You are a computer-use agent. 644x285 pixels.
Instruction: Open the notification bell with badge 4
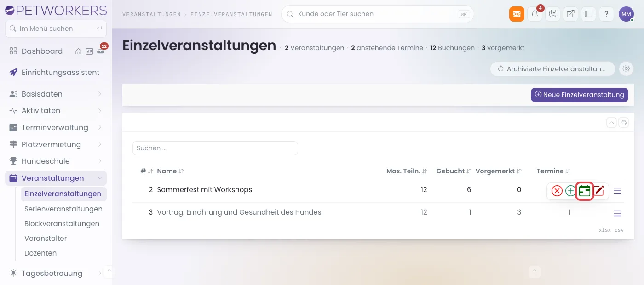(535, 14)
